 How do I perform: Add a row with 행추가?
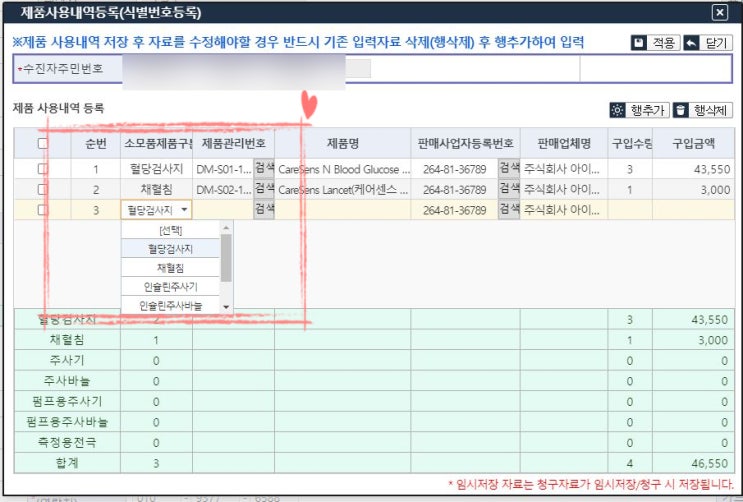(x=639, y=110)
